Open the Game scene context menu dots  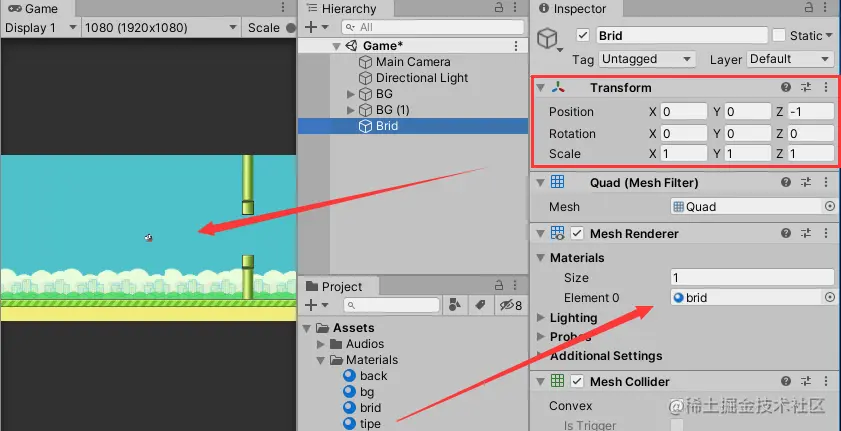pyautogui.click(x=516, y=46)
